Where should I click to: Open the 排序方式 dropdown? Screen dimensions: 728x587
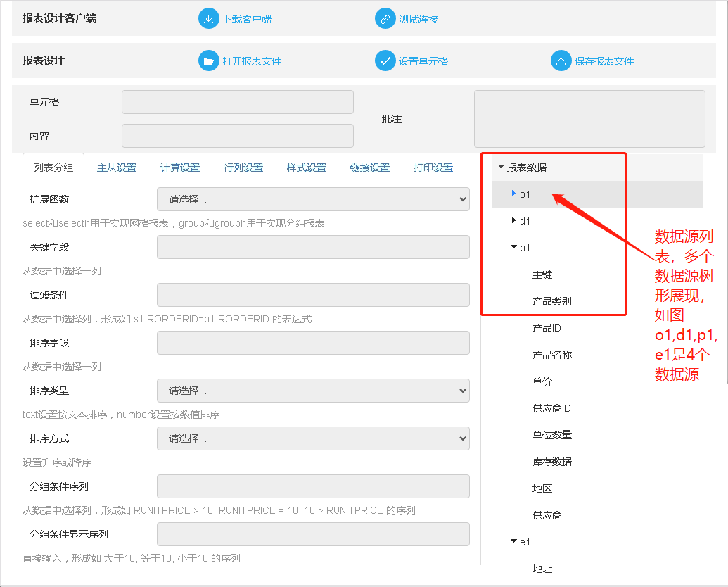point(313,438)
